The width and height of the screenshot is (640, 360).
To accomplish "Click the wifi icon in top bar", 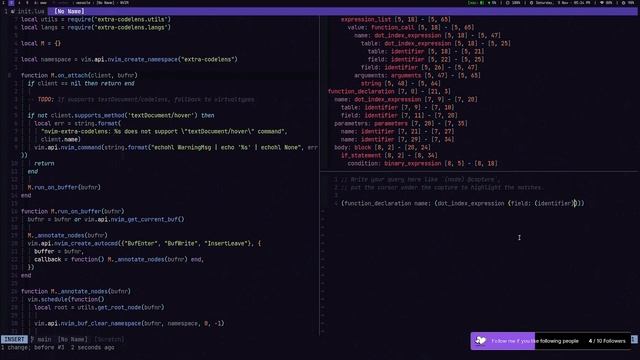I will 602,2.
